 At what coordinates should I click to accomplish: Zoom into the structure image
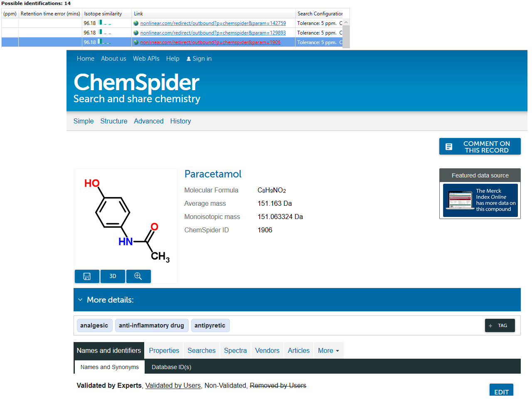tap(138, 276)
